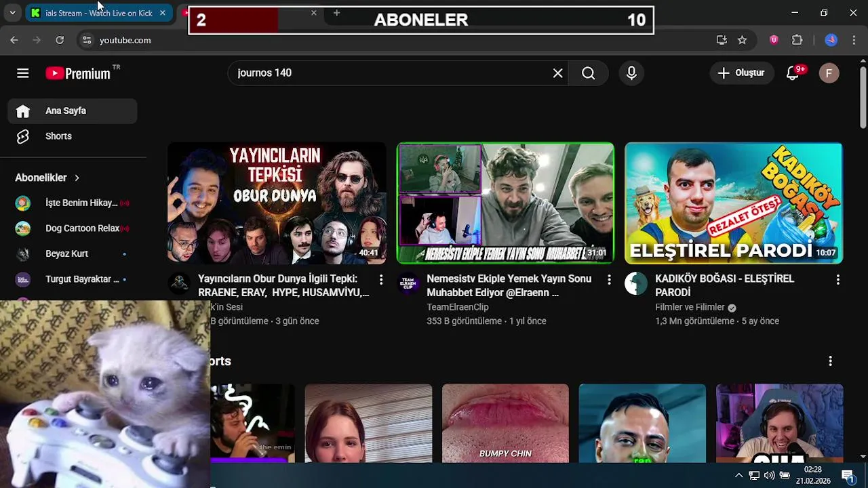Expand the Abonelikler section chevron
Viewport: 868px width, 488px height.
(77, 178)
